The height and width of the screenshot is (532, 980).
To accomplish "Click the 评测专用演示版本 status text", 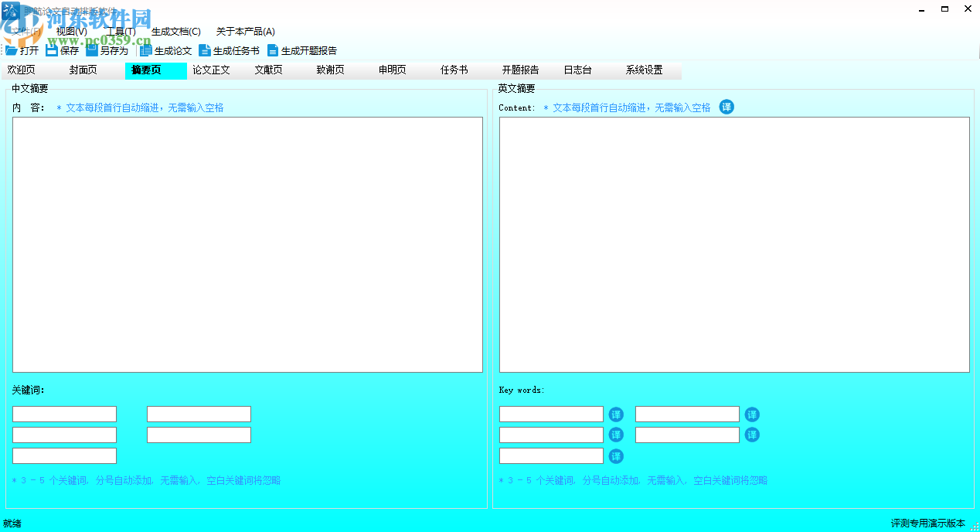I will click(927, 523).
